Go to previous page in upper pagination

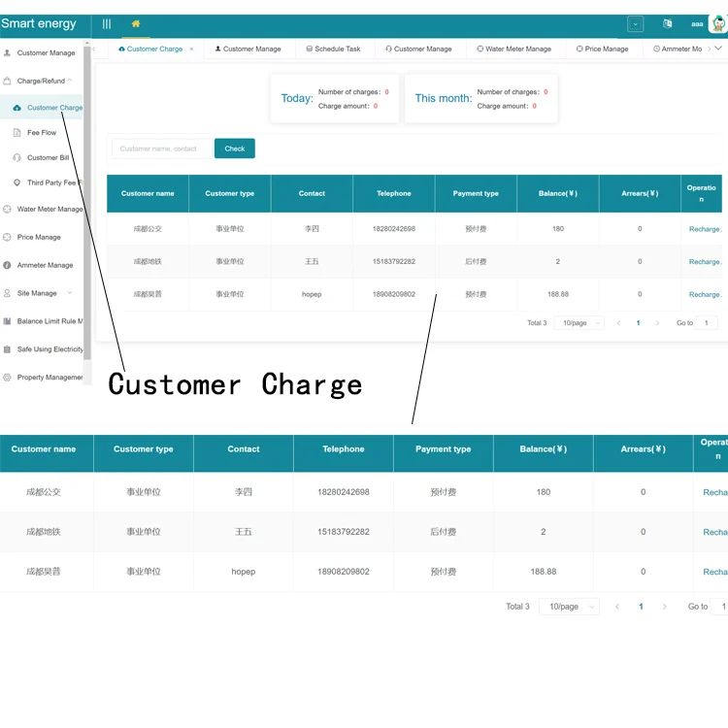tap(618, 322)
